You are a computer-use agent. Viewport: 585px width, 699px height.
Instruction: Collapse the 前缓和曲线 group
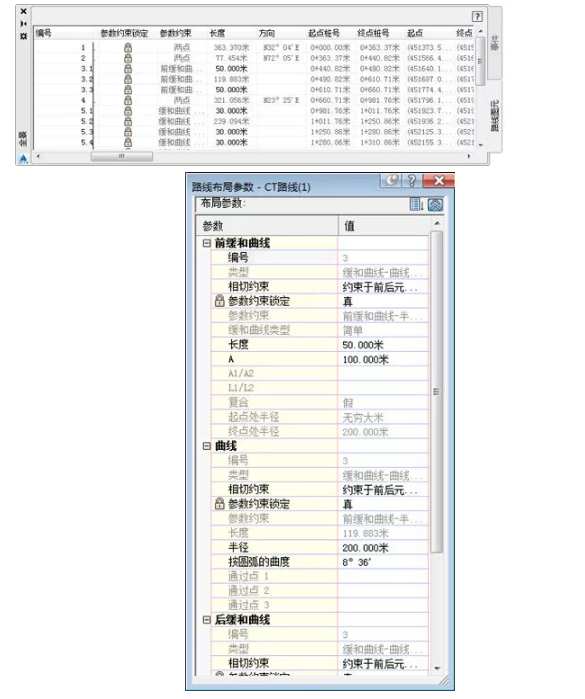click(206, 243)
